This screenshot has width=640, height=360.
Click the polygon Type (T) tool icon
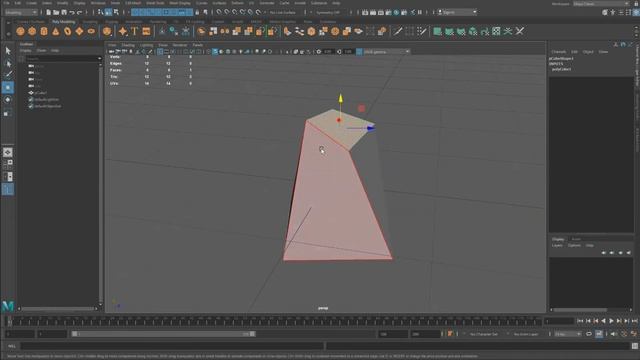pos(134,31)
